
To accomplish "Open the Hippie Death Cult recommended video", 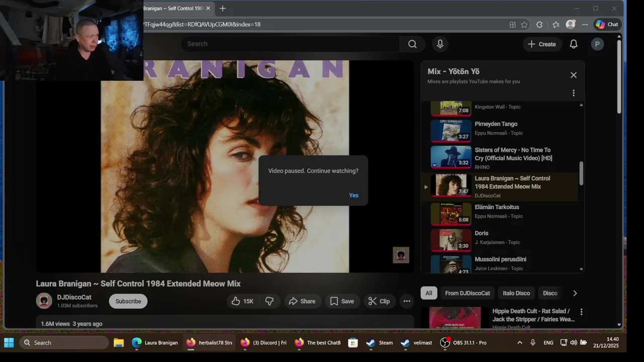I will pos(533,315).
